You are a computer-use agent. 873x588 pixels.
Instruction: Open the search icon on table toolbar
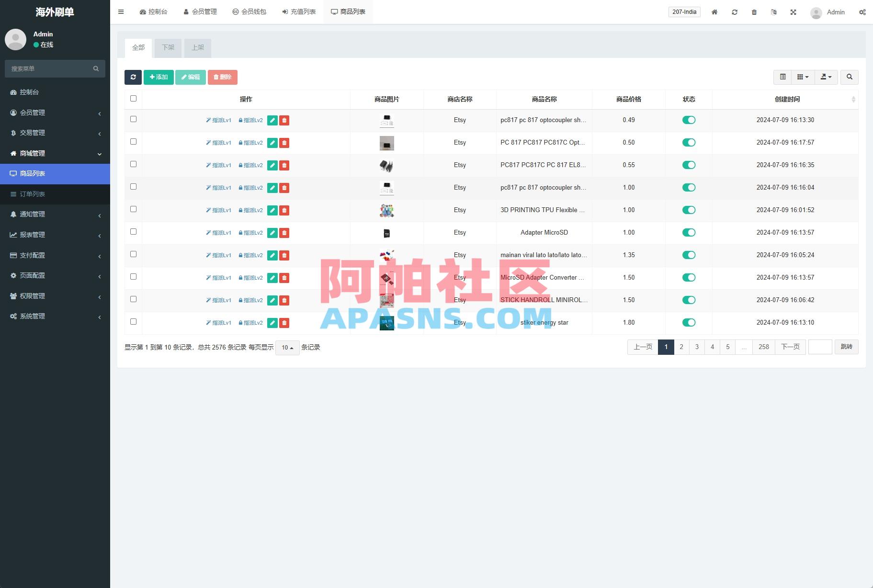pyautogui.click(x=850, y=77)
